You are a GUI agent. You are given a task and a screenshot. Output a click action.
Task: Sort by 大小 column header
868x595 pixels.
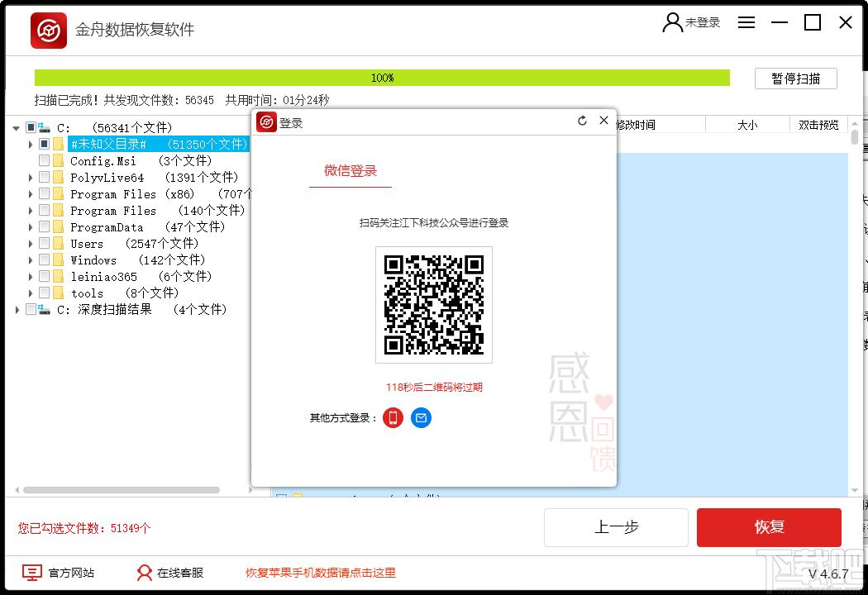pyautogui.click(x=747, y=125)
